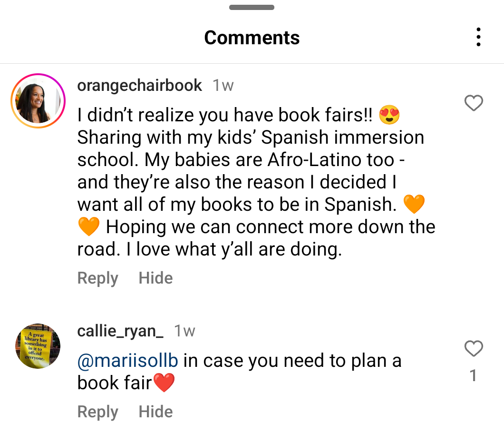Hide callie_ryan_'s comment
504x433 pixels.
[x=155, y=412]
